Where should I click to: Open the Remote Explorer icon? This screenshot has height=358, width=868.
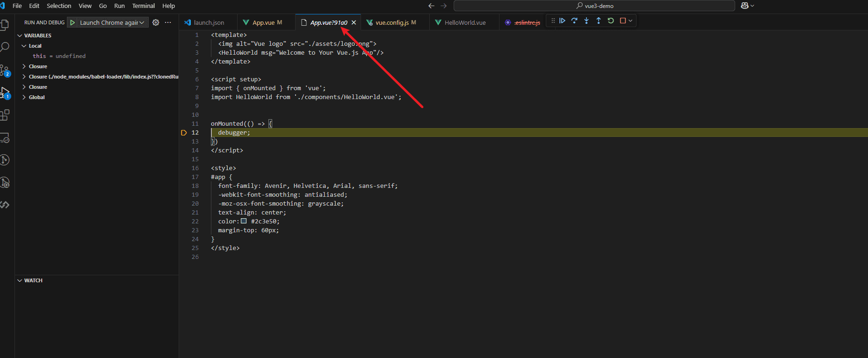click(5, 138)
